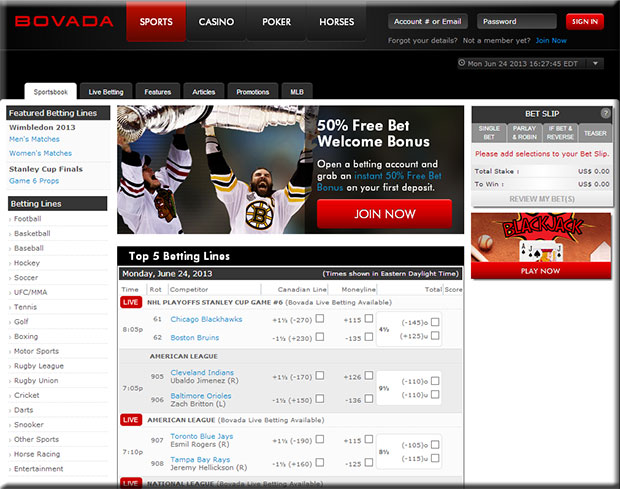The image size is (620, 489).
Task: Click the Sign In button
Action: 585,21
